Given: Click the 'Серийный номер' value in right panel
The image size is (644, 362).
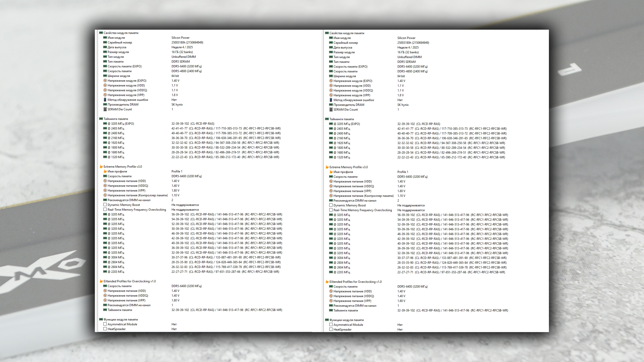Looking at the screenshot, I should [x=413, y=43].
